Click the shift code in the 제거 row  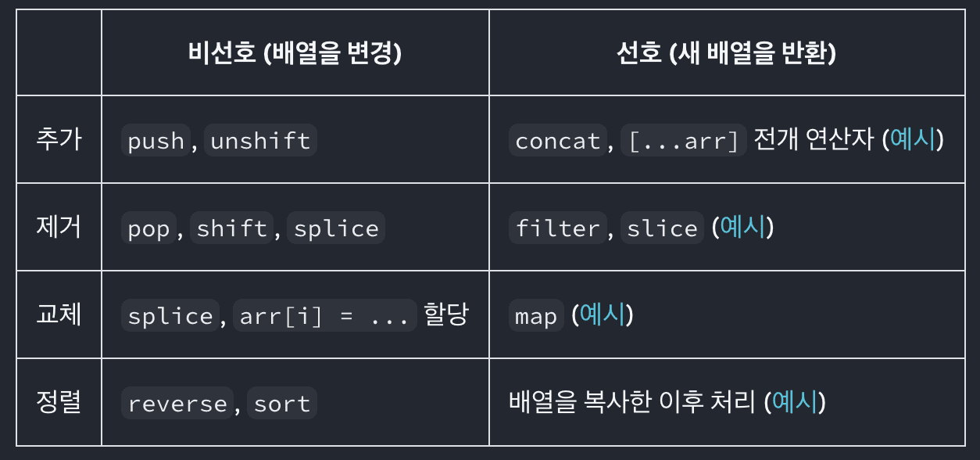232,228
